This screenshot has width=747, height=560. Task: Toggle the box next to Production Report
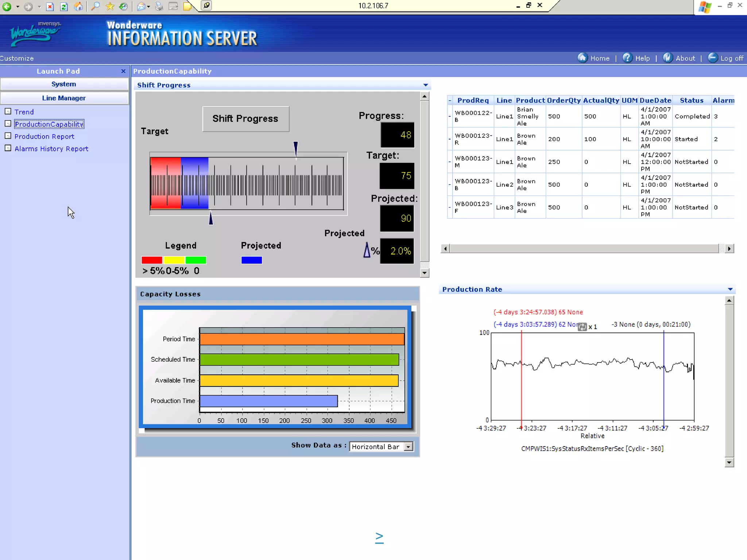click(8, 136)
